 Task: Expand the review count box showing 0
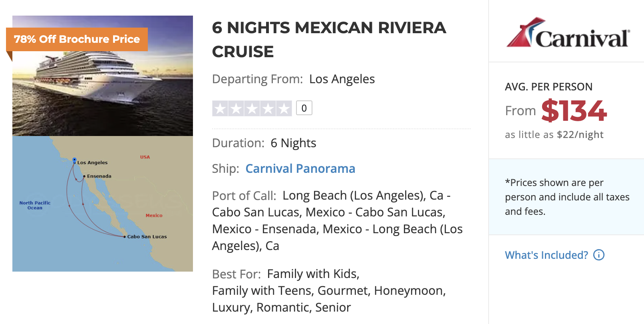pos(304,108)
